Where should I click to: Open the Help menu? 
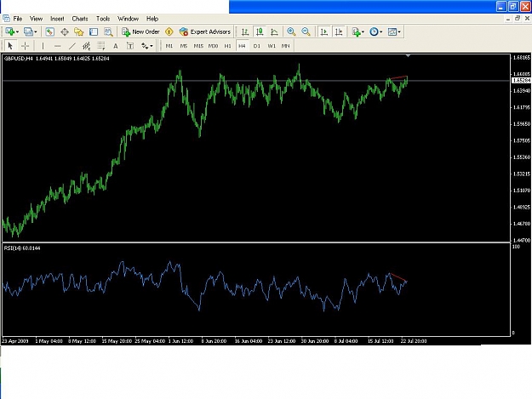click(152, 19)
